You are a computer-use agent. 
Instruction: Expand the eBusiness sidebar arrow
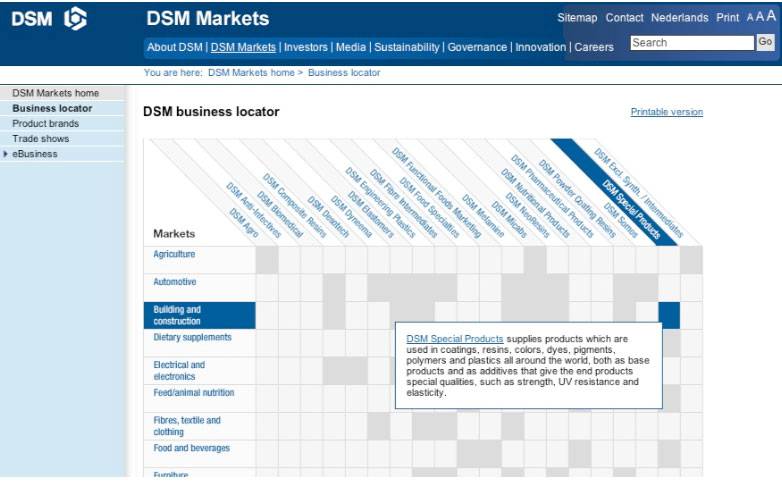pyautogui.click(x=6, y=154)
